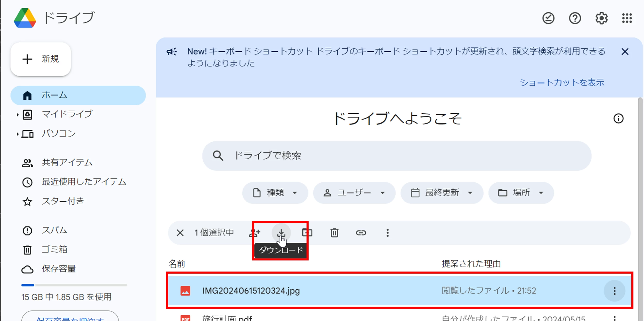Click the ドライブで検索 search field
The height and width of the screenshot is (321, 644).
397,156
